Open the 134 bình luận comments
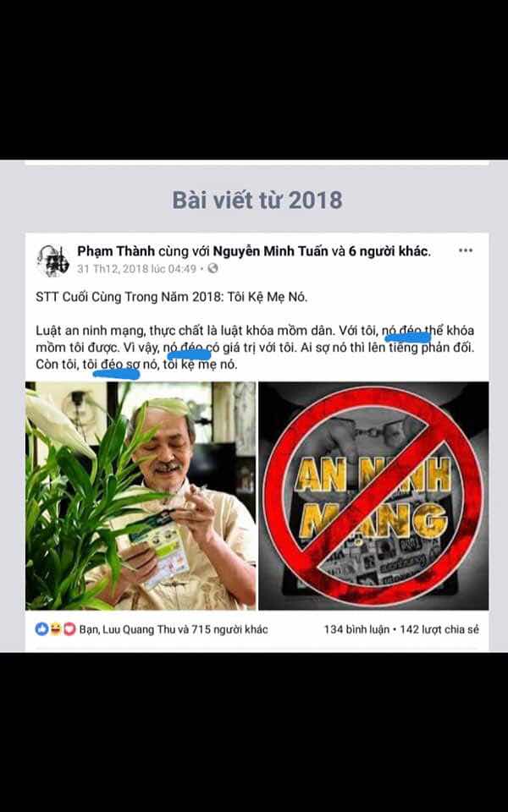 coord(356,629)
